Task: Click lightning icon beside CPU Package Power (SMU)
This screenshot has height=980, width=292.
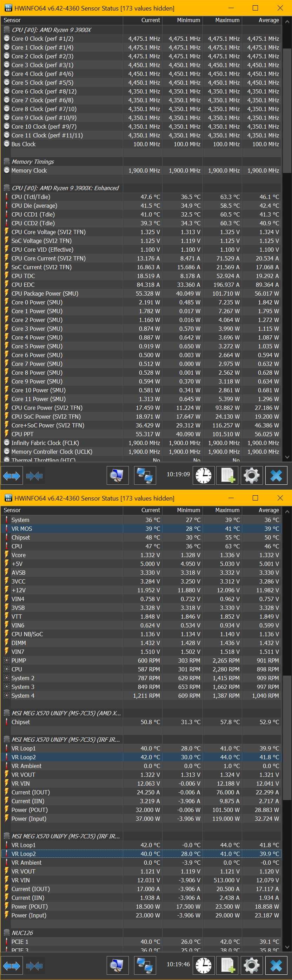Action: coord(6,294)
